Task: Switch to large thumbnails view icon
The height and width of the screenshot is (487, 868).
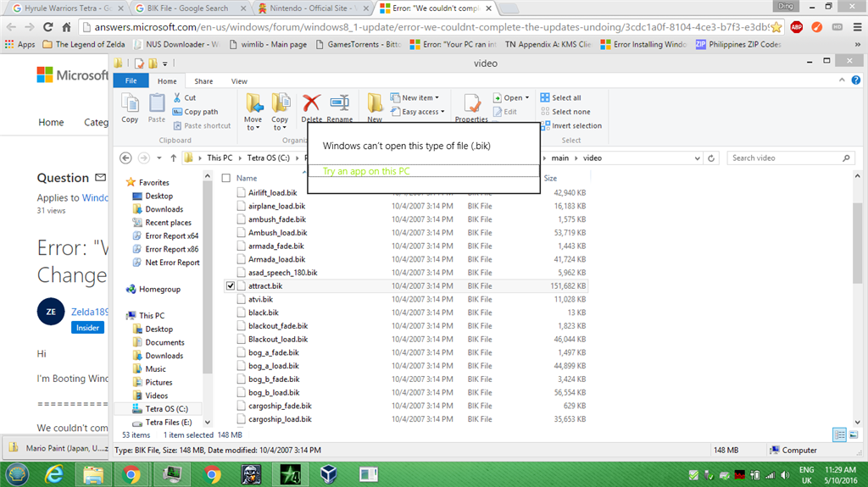Action: pos(854,435)
